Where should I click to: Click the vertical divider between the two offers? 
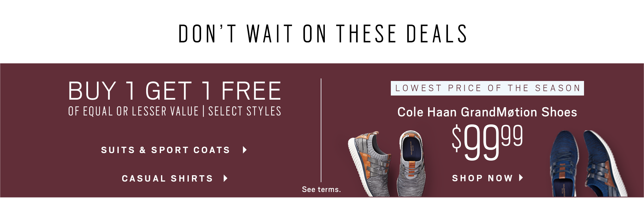coord(321,130)
